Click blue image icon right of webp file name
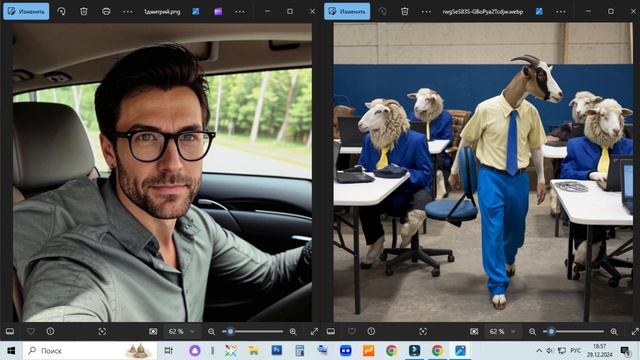Screen dimensions: 640x360 pos(539,11)
